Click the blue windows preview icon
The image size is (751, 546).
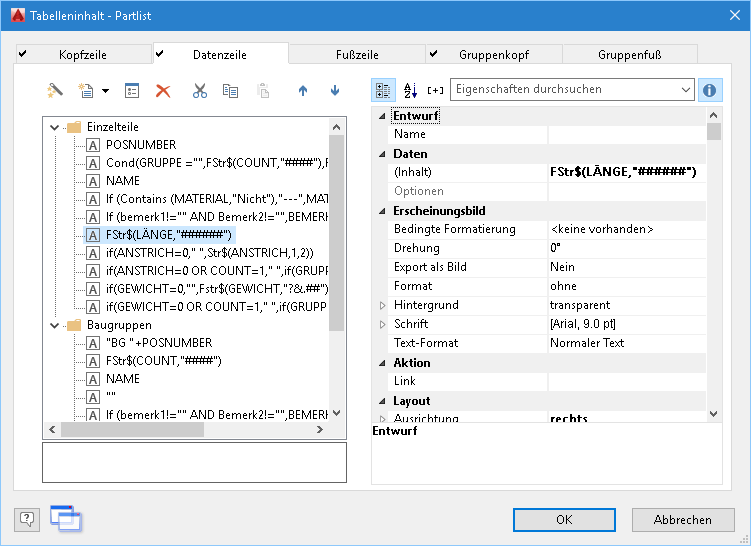coord(66,518)
